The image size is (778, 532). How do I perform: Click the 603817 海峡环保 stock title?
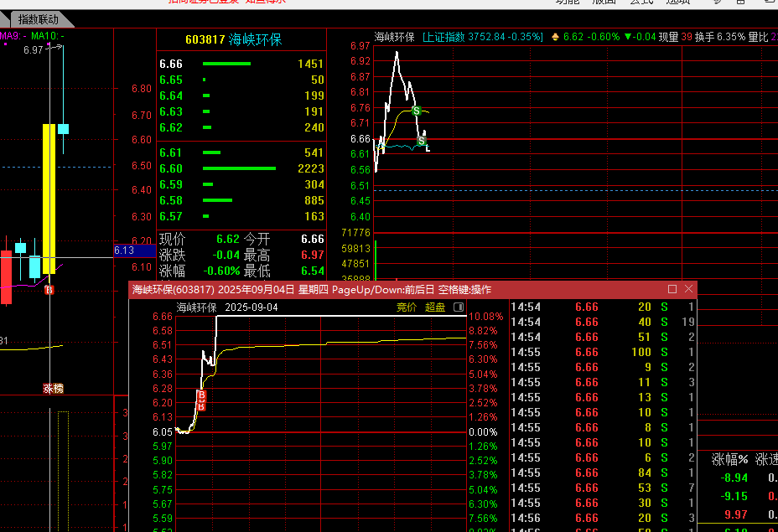234,39
